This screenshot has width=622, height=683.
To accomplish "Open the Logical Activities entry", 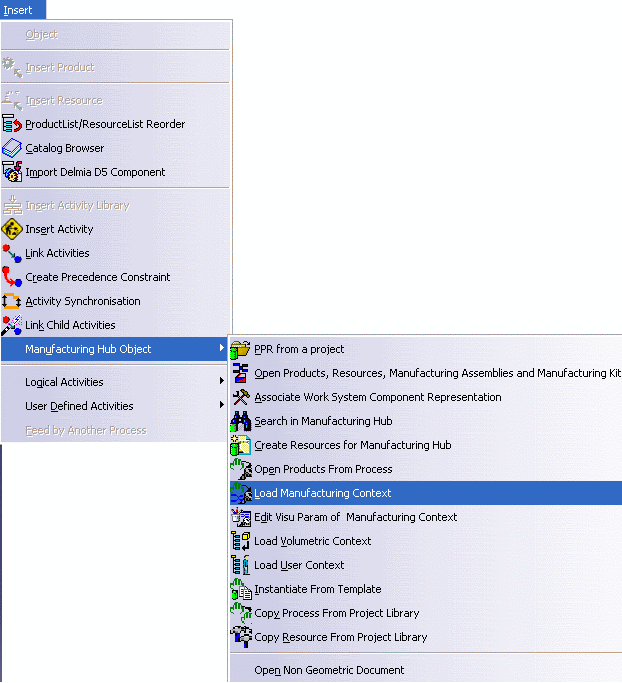I will click(115, 382).
